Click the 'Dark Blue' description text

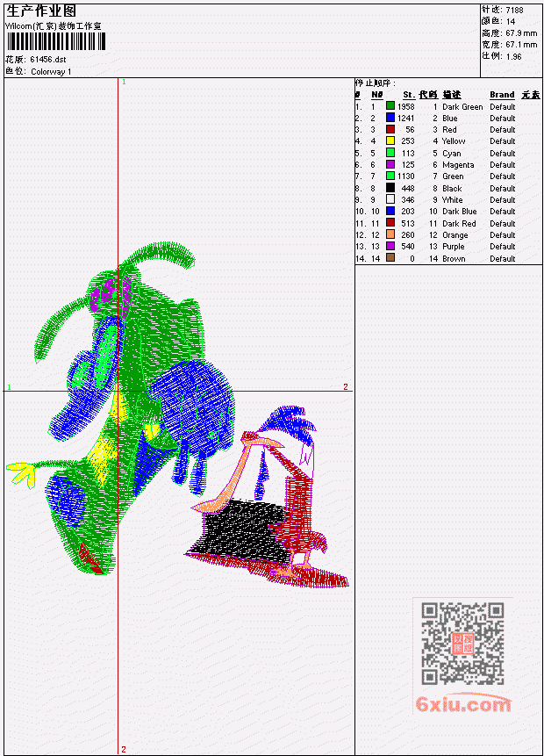460,212
